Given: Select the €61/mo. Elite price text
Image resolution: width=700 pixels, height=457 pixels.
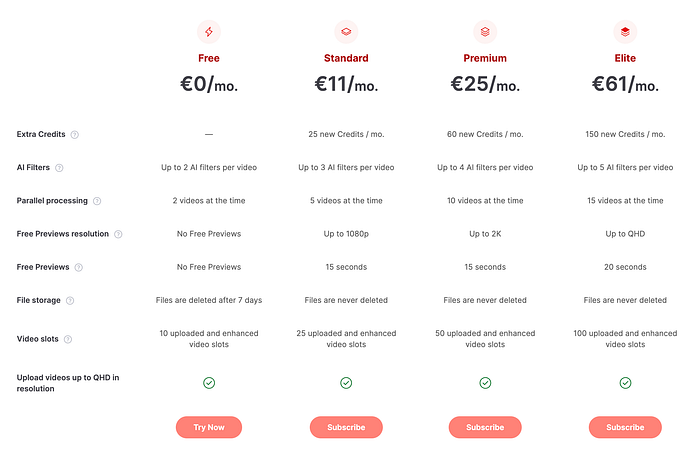Looking at the screenshot, I should (625, 84).
